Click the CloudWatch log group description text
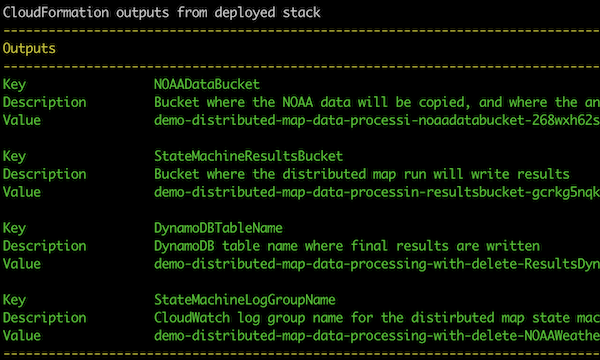Viewport: 600px width, 360px height. [377, 318]
